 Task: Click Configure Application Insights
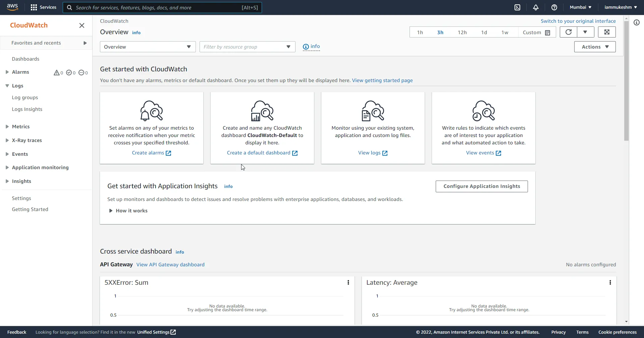(481, 186)
